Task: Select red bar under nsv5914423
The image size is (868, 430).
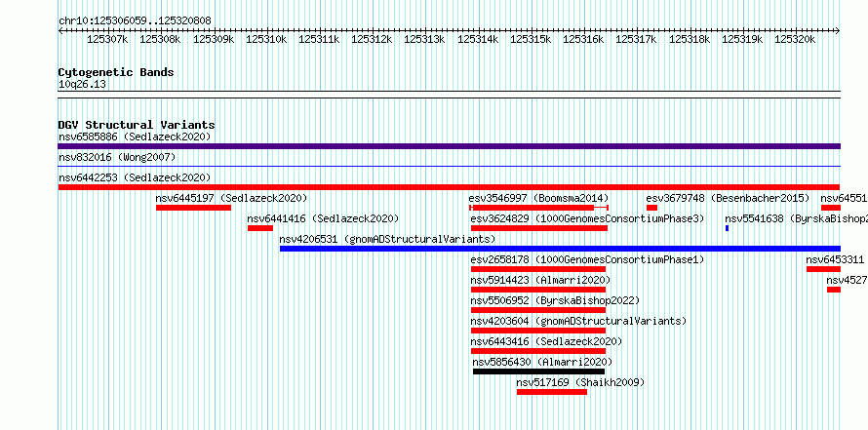Action: [538, 290]
